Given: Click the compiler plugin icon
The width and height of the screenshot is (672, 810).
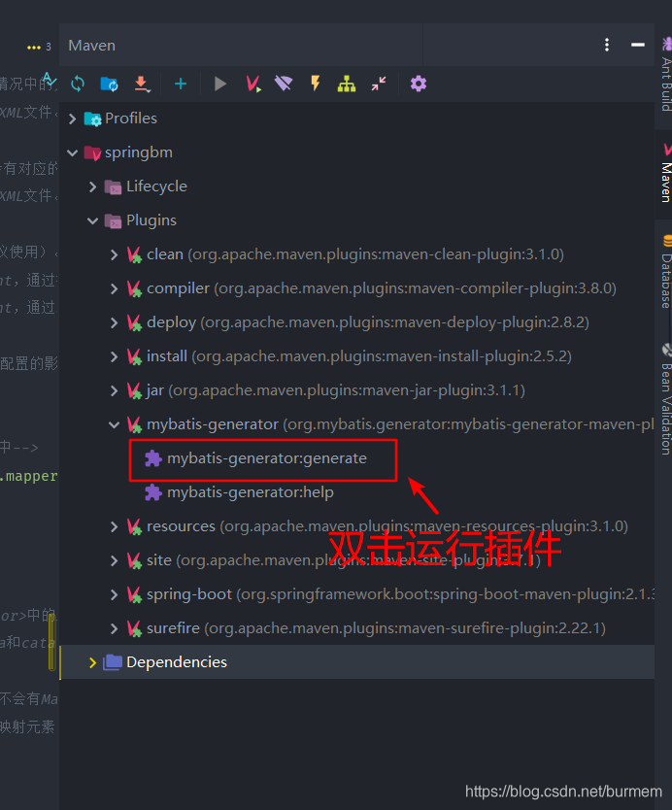Looking at the screenshot, I should [134, 288].
